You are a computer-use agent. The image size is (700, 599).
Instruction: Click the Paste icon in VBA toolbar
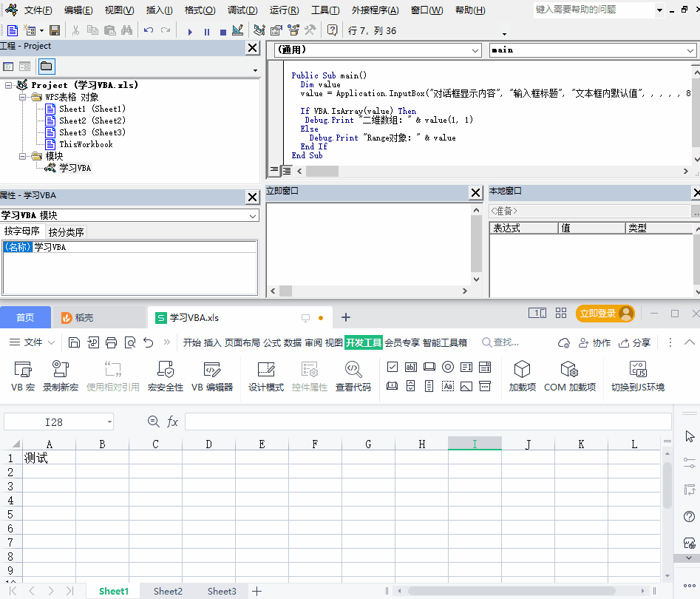[110, 30]
